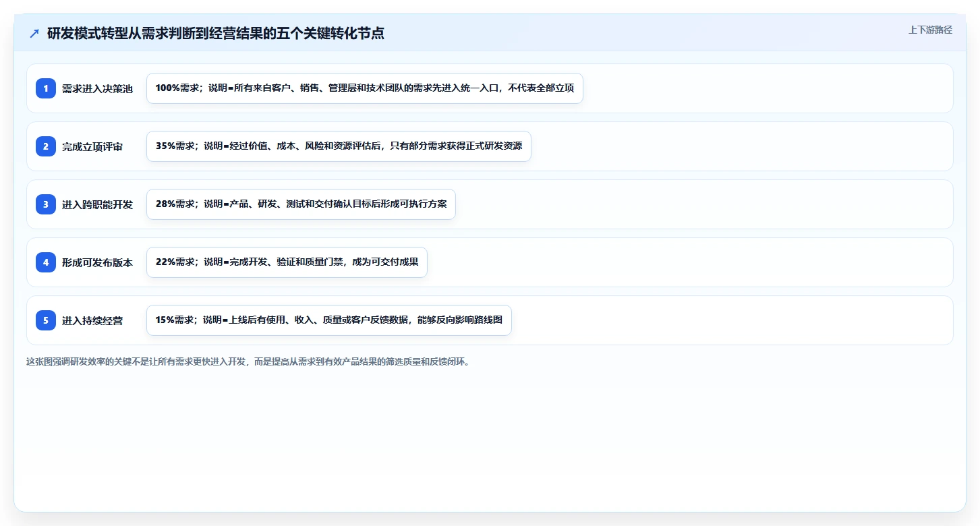This screenshot has width=980, height=526.
Task: Select the 完成立项评审 step label
Action: 92,147
